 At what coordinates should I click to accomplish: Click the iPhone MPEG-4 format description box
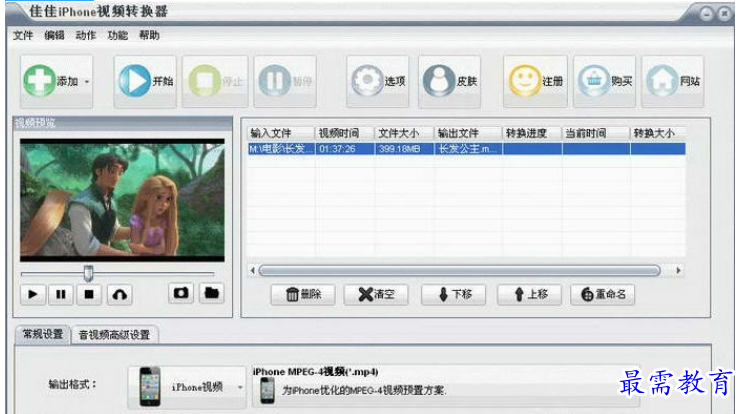pyautogui.click(x=446, y=386)
